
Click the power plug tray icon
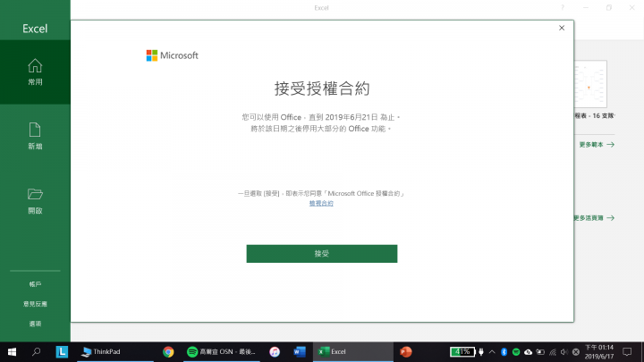481,352
